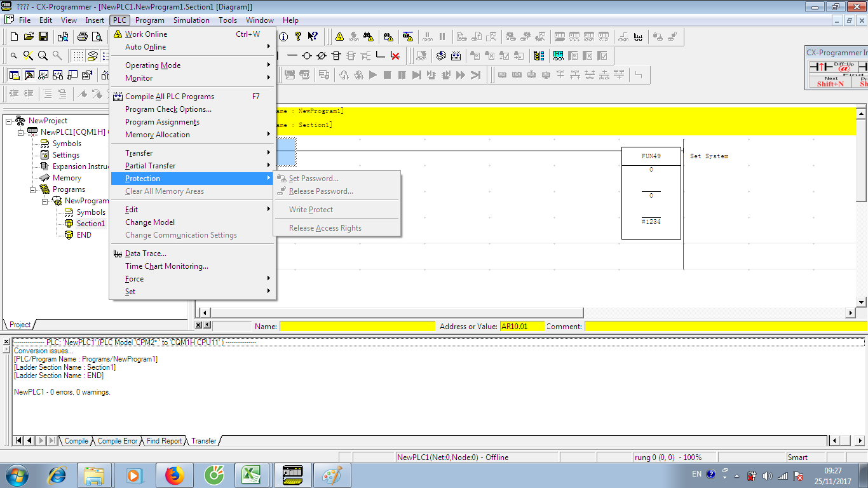Toggle the Project Workspace view icon
868x488 pixels.
click(x=14, y=75)
